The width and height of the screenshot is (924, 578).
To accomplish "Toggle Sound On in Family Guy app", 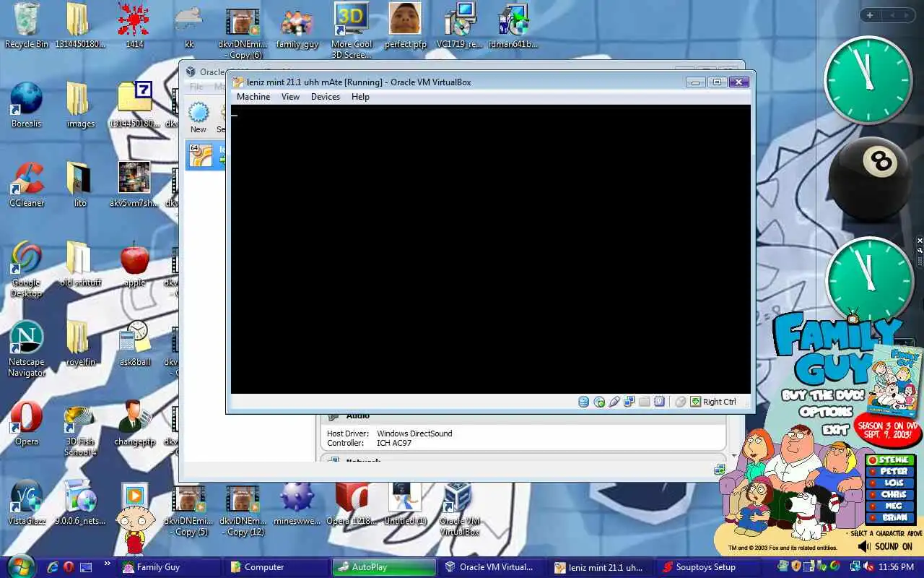I will [885, 547].
